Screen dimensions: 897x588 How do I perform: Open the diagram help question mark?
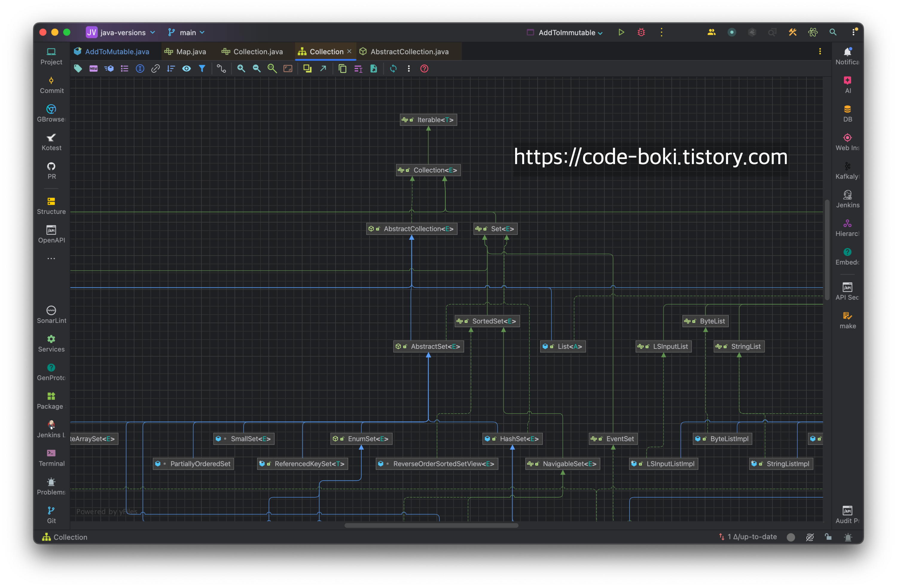pos(424,68)
